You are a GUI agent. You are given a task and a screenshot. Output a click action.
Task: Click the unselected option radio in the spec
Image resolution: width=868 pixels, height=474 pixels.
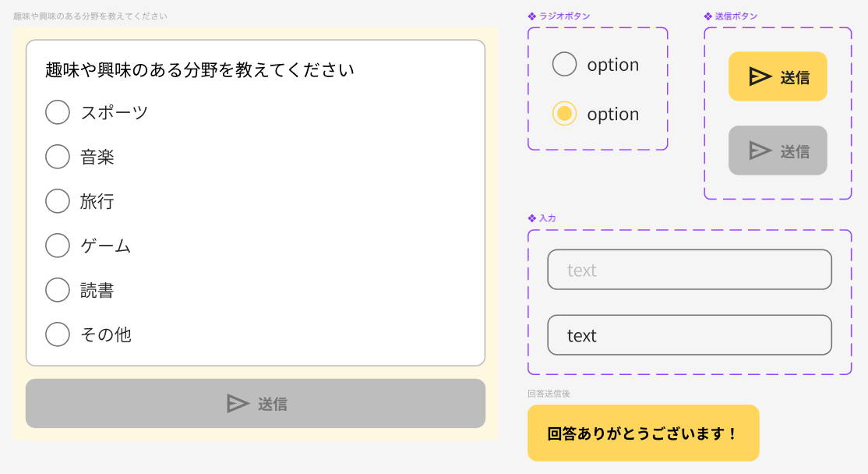[x=564, y=64]
